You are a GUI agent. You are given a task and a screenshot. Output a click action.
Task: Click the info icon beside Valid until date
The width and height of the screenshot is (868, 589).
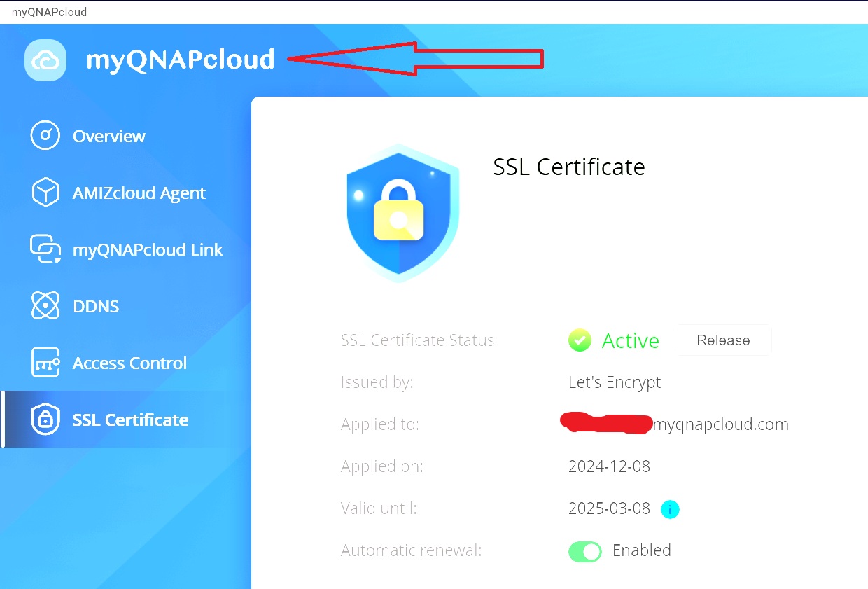click(670, 509)
